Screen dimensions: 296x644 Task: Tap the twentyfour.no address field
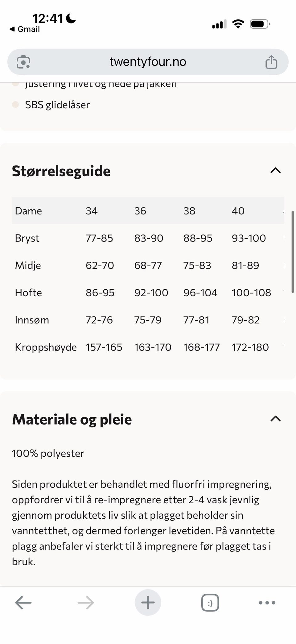point(148,62)
